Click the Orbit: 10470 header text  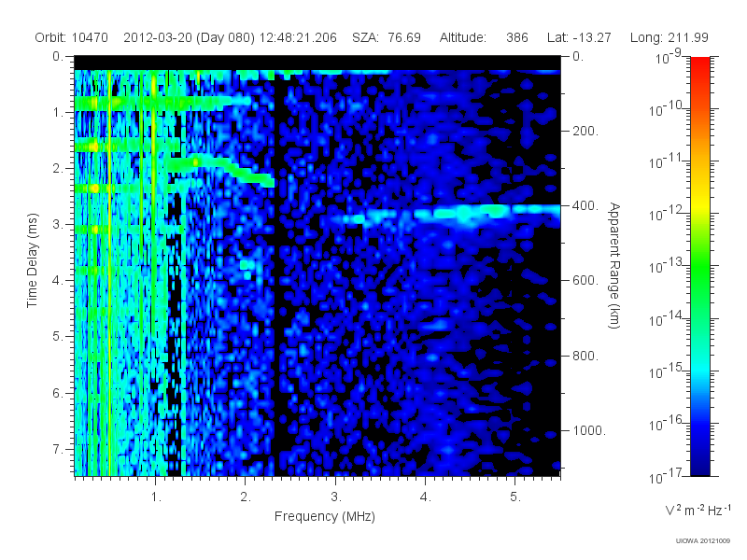pyautogui.click(x=72, y=37)
